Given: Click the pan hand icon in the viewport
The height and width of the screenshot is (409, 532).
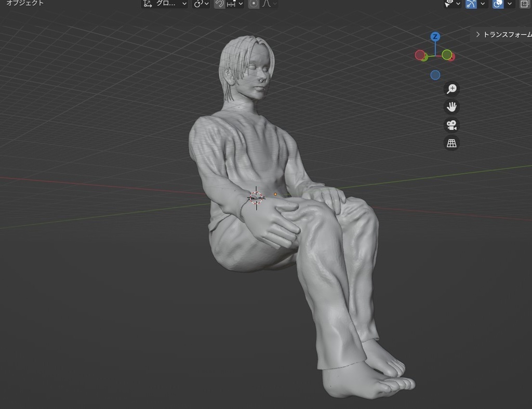Looking at the screenshot, I should 451,107.
